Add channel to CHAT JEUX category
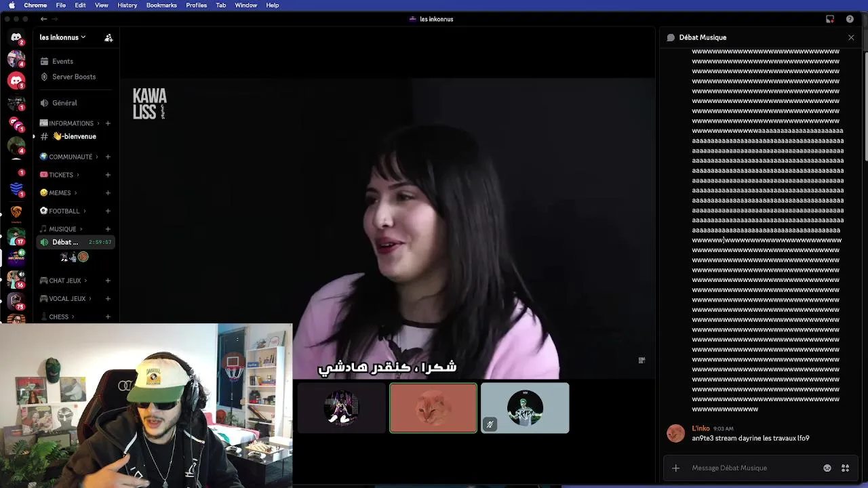 tap(108, 281)
